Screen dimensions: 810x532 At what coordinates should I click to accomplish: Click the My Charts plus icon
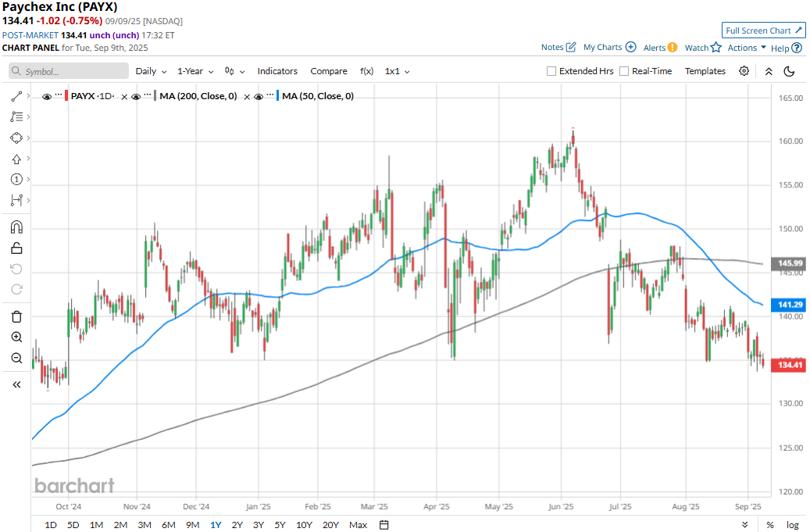(x=631, y=47)
